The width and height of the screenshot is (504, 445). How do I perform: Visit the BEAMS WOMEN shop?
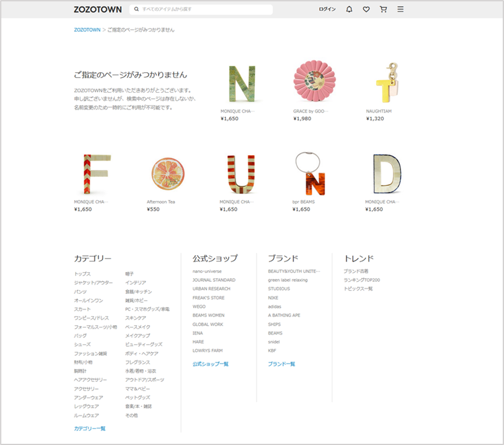pos(209,315)
